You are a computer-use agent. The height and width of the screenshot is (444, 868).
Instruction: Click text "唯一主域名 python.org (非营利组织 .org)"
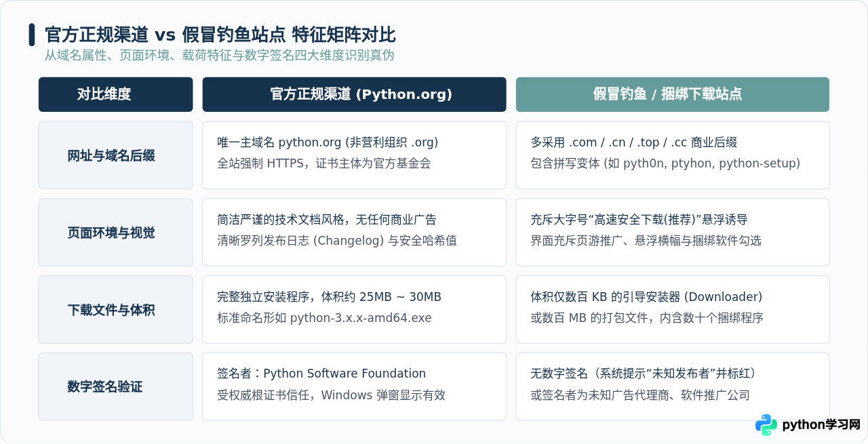tap(328, 142)
